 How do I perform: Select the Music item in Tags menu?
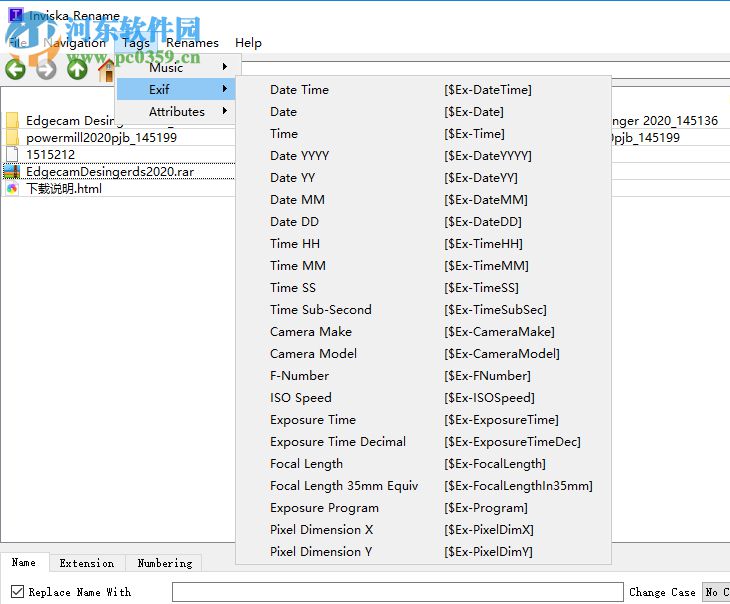pyautogui.click(x=176, y=67)
